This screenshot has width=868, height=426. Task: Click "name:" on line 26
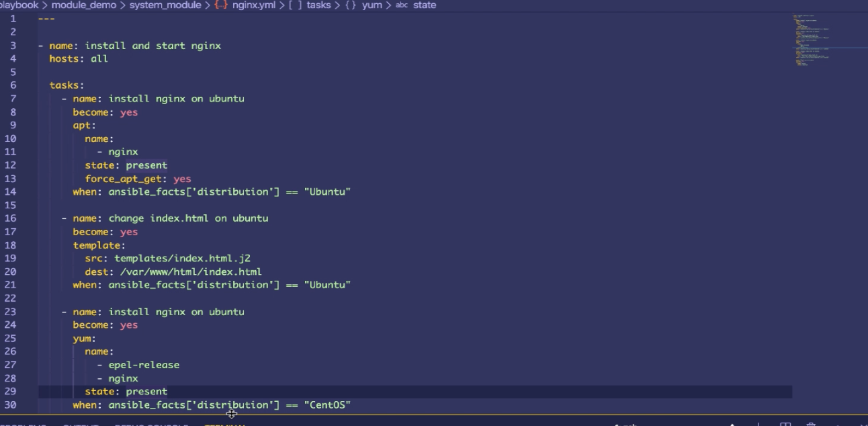[99, 351]
